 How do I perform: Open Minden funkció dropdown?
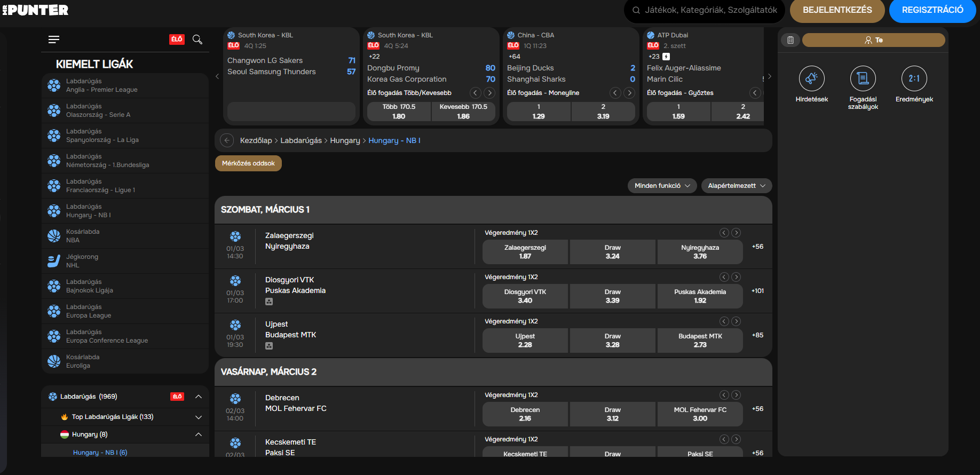[662, 186]
